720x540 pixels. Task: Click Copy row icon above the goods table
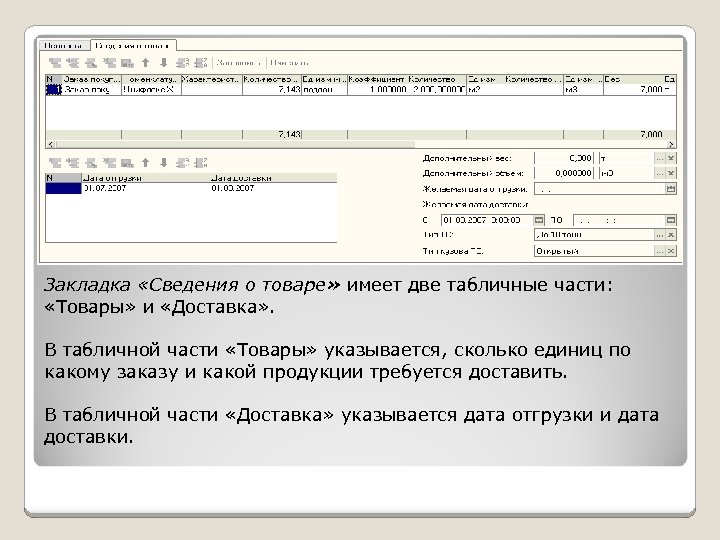point(73,62)
